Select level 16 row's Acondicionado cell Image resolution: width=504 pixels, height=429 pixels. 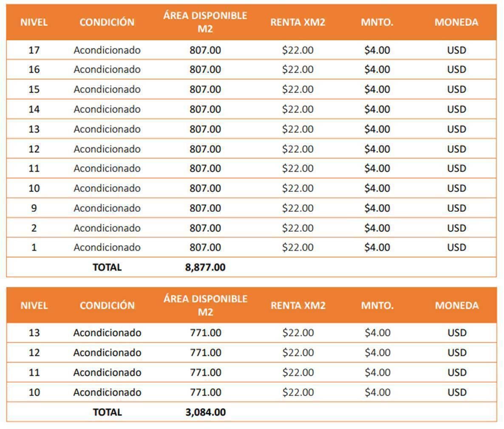tap(107, 69)
